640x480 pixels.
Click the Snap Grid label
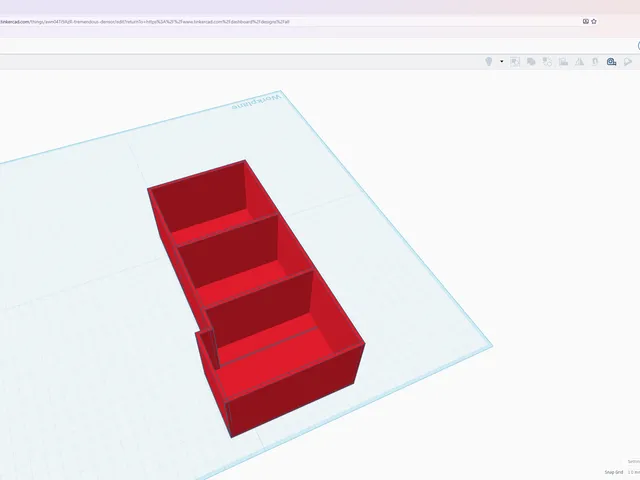point(614,472)
